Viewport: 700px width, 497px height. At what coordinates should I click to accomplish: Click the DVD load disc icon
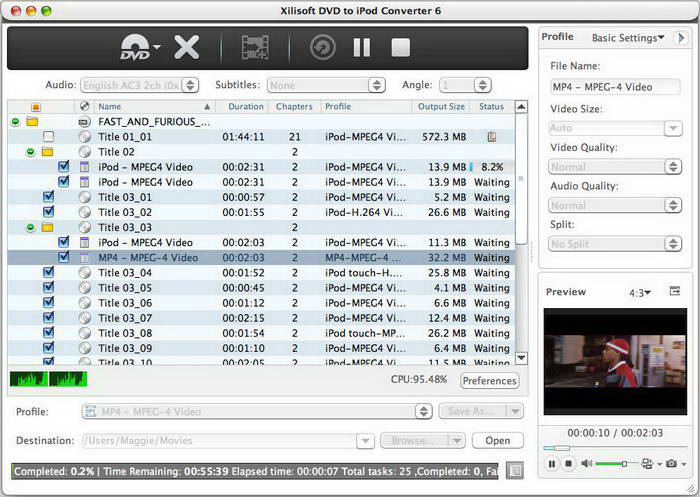tap(135, 47)
